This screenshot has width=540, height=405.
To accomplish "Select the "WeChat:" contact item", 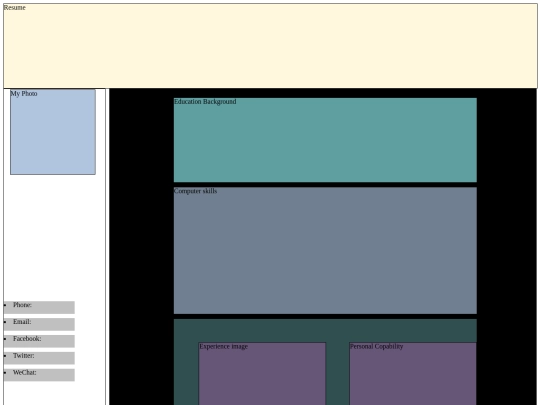I will tap(39, 375).
